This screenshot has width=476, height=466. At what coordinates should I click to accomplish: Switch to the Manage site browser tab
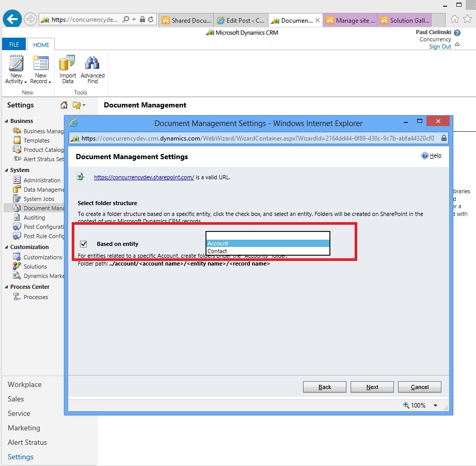pos(351,20)
